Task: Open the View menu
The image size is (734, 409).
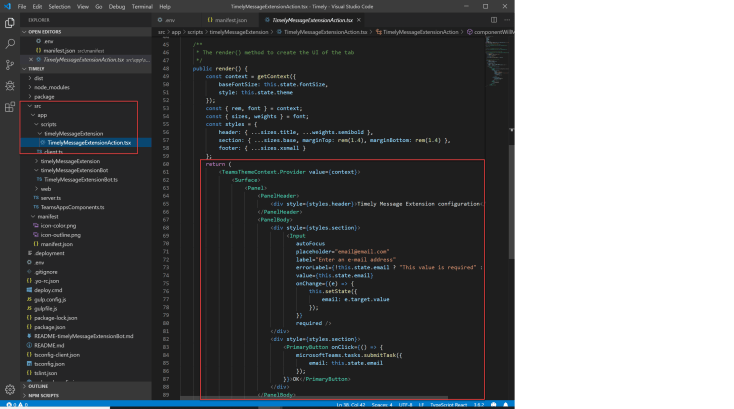Action: pyautogui.click(x=83, y=7)
